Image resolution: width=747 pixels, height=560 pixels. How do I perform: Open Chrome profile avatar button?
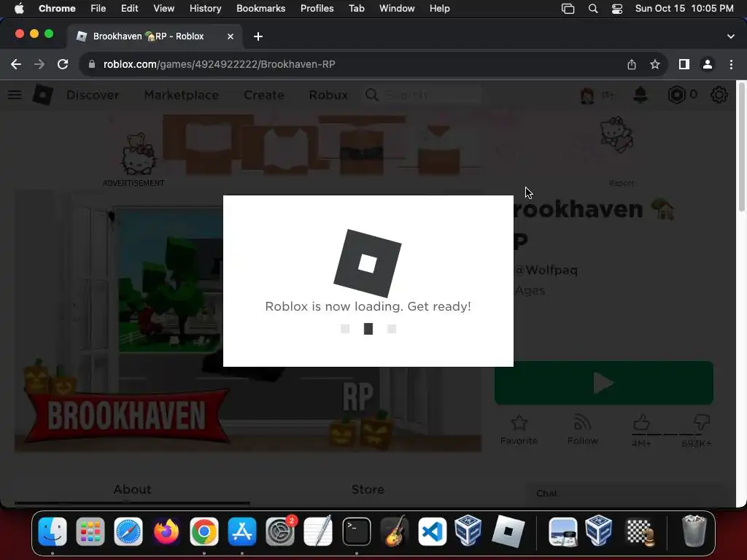coord(708,64)
